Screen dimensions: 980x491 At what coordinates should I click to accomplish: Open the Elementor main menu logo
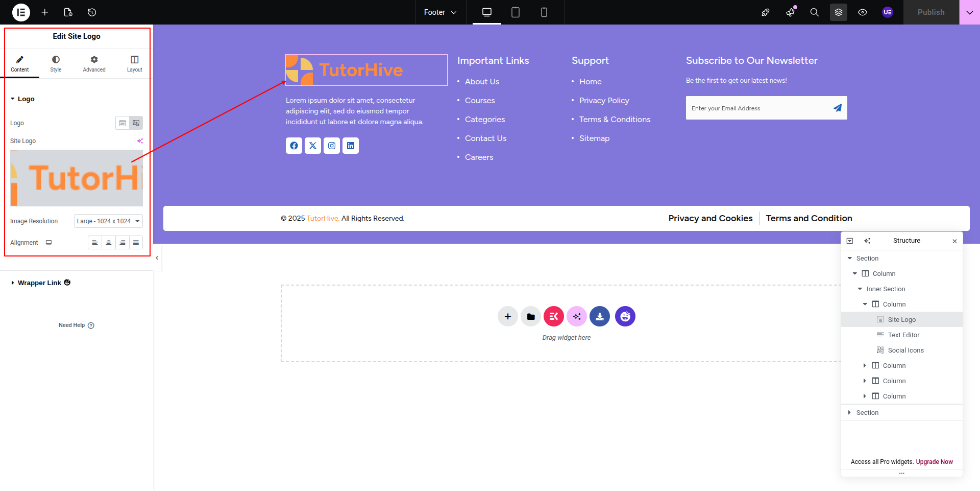21,12
